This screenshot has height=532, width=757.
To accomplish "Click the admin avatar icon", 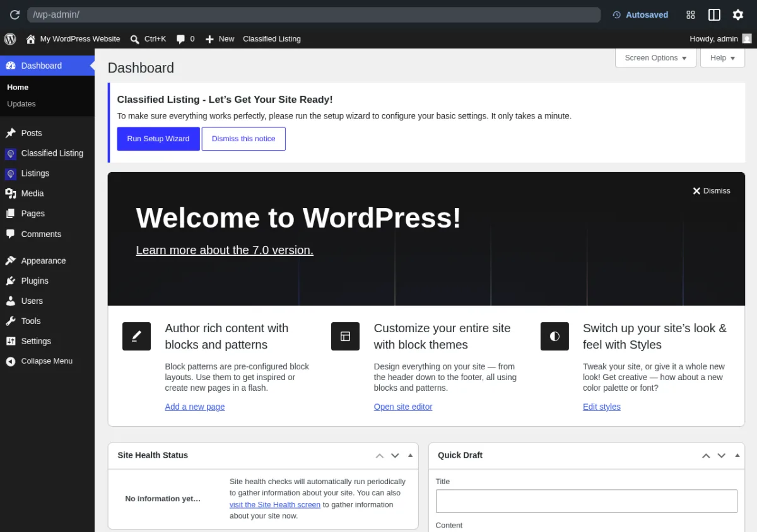I will (747, 38).
